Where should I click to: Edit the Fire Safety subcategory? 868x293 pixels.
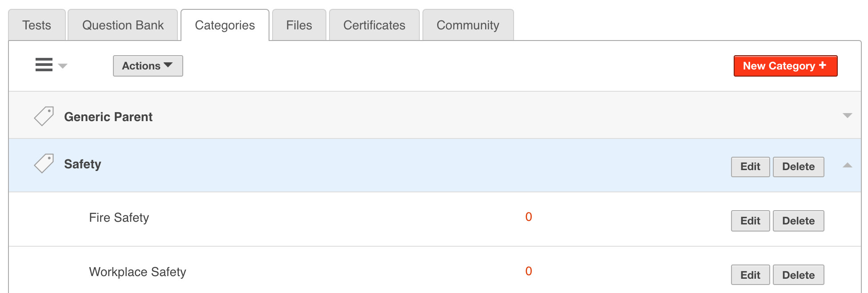click(x=750, y=221)
